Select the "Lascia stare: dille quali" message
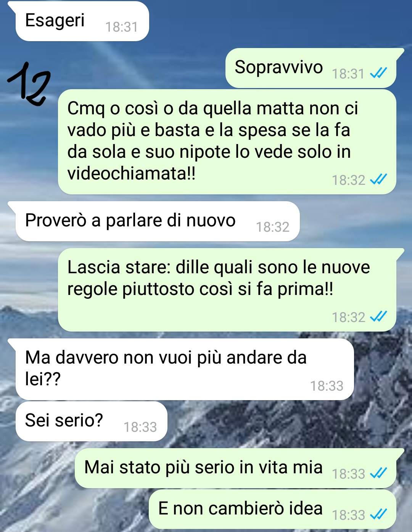This screenshot has height=532, width=412. point(231,290)
